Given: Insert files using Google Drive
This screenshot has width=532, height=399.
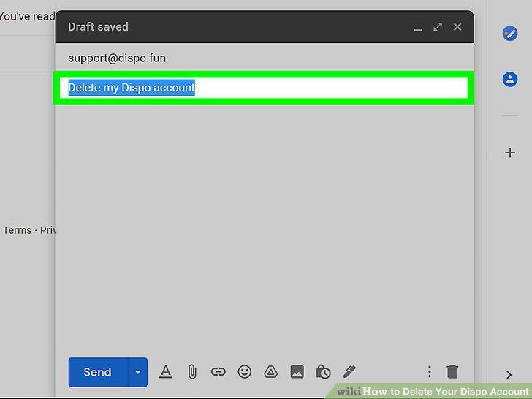Looking at the screenshot, I should [270, 372].
